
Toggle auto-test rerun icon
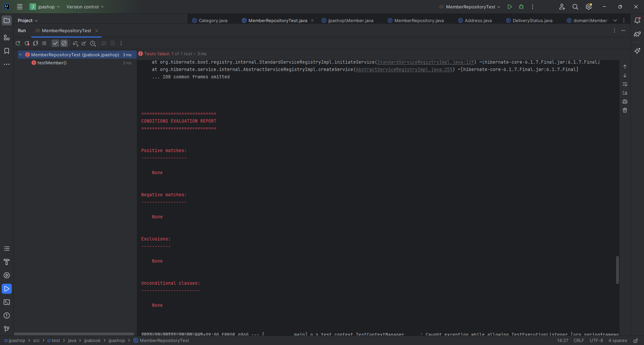point(36,43)
